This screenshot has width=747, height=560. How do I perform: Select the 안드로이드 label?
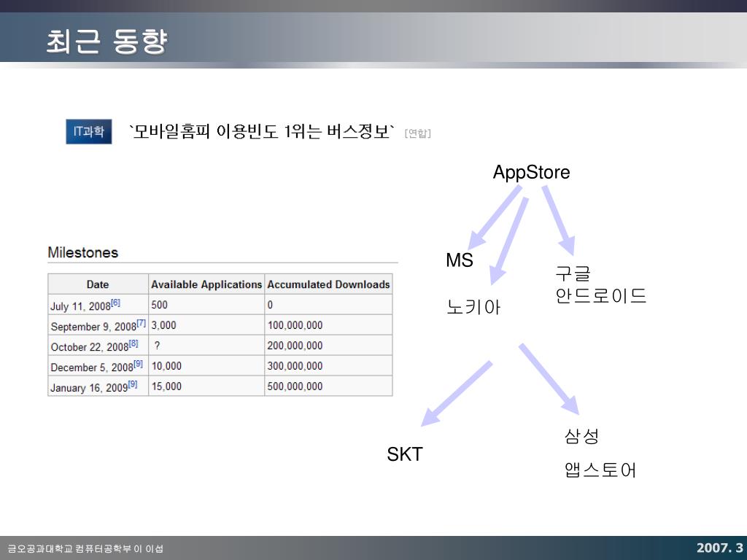tap(601, 296)
